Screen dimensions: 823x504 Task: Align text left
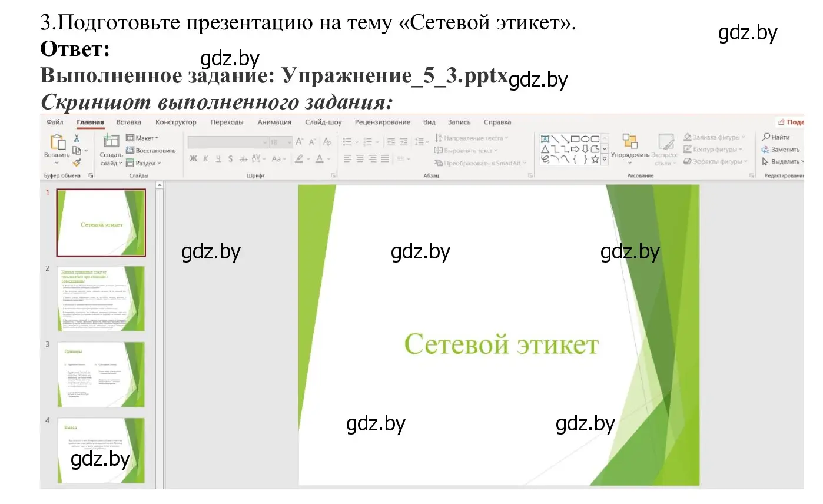[347, 158]
